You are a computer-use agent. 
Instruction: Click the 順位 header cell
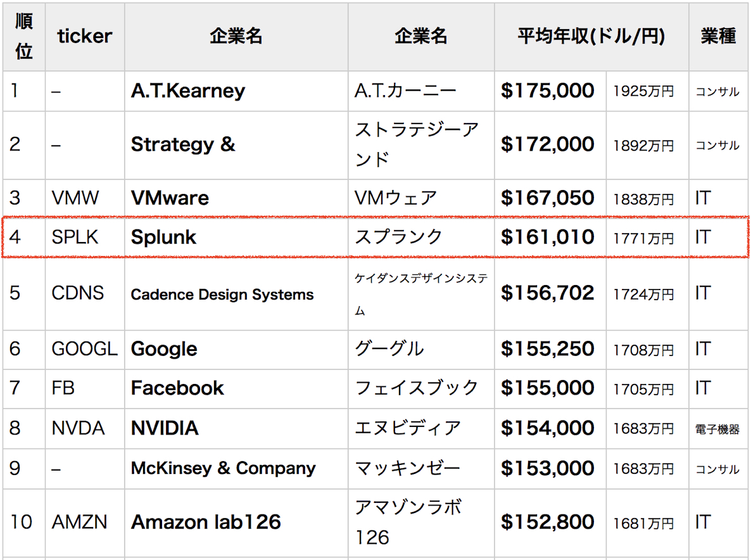[24, 36]
